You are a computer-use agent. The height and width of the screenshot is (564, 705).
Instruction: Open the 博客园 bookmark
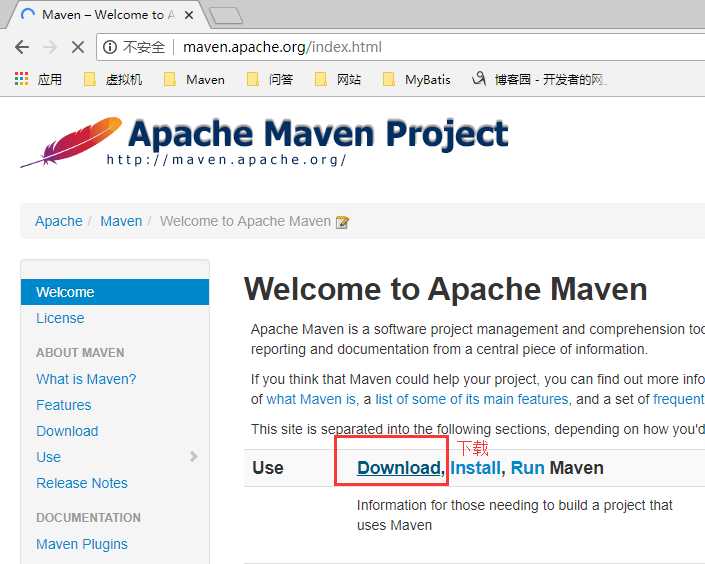tap(540, 80)
